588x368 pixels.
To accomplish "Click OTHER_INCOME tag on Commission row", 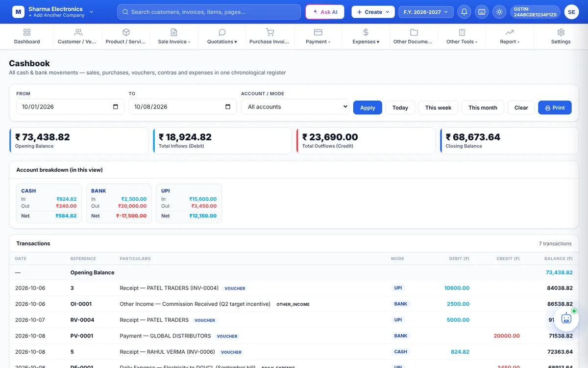I will 293,305.
